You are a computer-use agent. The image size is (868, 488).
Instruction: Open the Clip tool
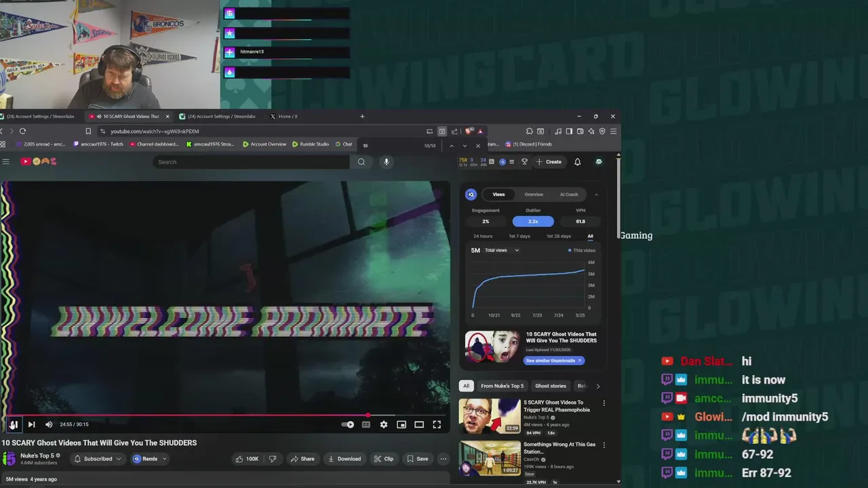pyautogui.click(x=384, y=459)
